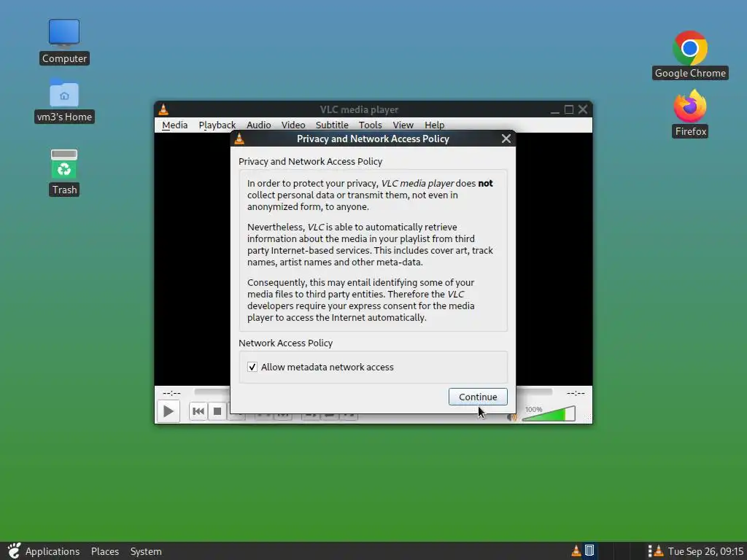
Task: Click the Previous track button in VLC
Action: (x=198, y=411)
